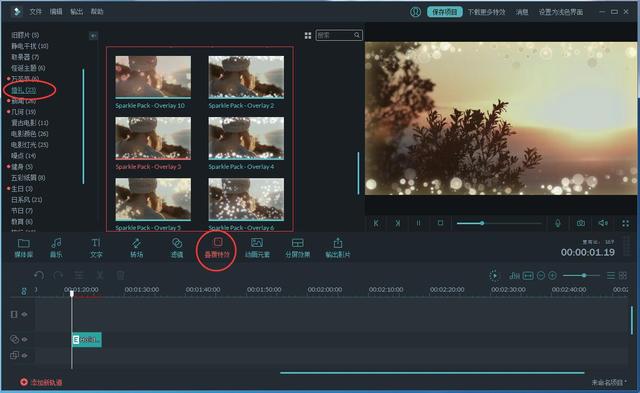
Task: Click the timeline zoom slider
Action: pos(581,276)
